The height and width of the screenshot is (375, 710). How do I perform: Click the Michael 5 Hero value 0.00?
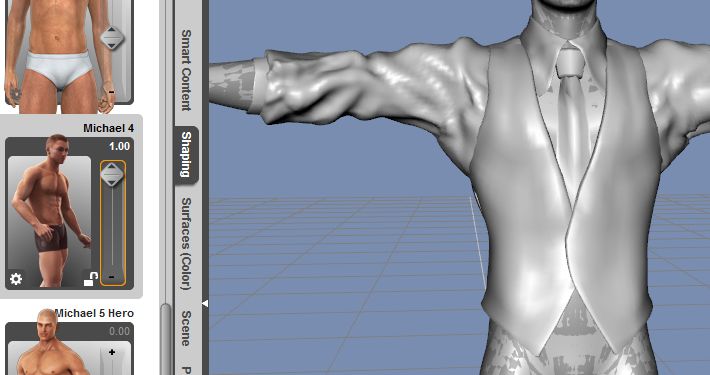120,332
